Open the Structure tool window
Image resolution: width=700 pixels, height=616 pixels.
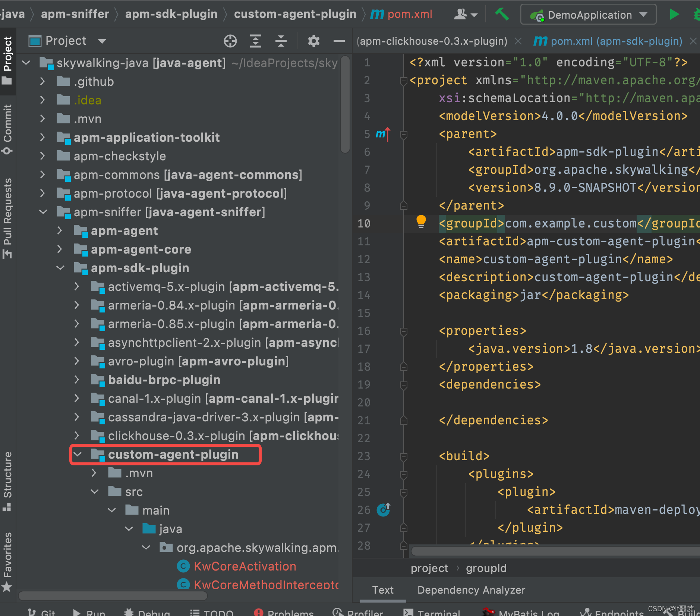[7, 481]
